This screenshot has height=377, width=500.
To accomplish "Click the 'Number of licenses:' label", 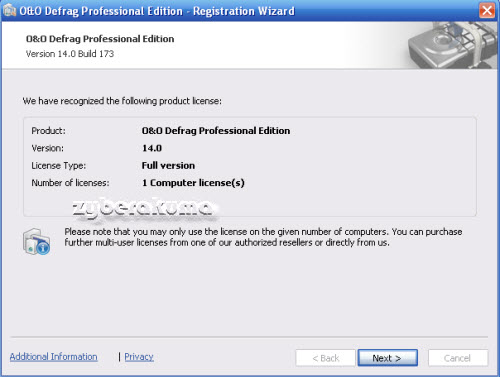I will [70, 183].
